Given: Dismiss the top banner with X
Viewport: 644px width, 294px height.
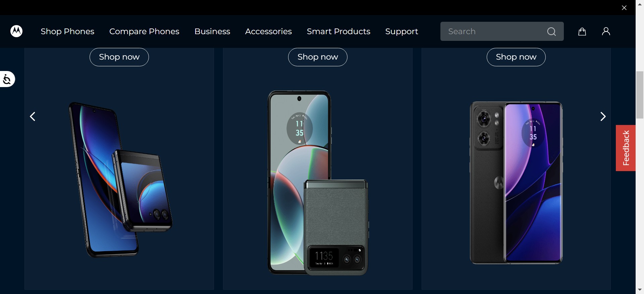Looking at the screenshot, I should [624, 8].
